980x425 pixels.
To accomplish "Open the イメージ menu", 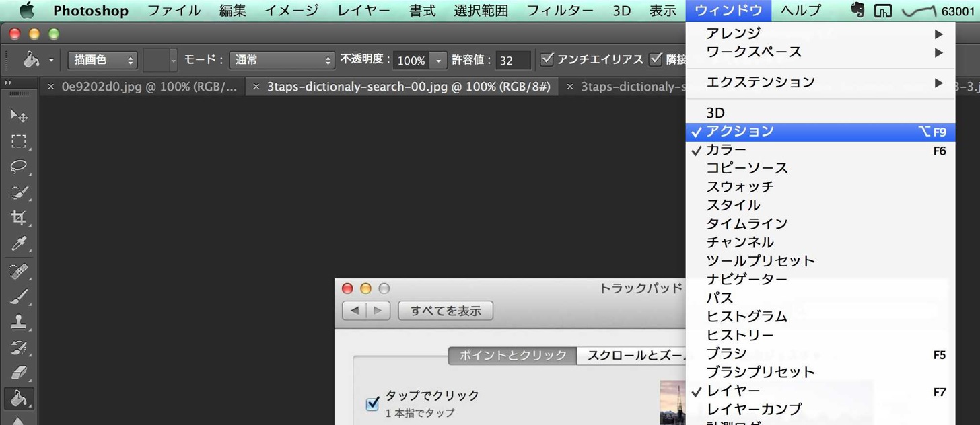I will click(291, 11).
